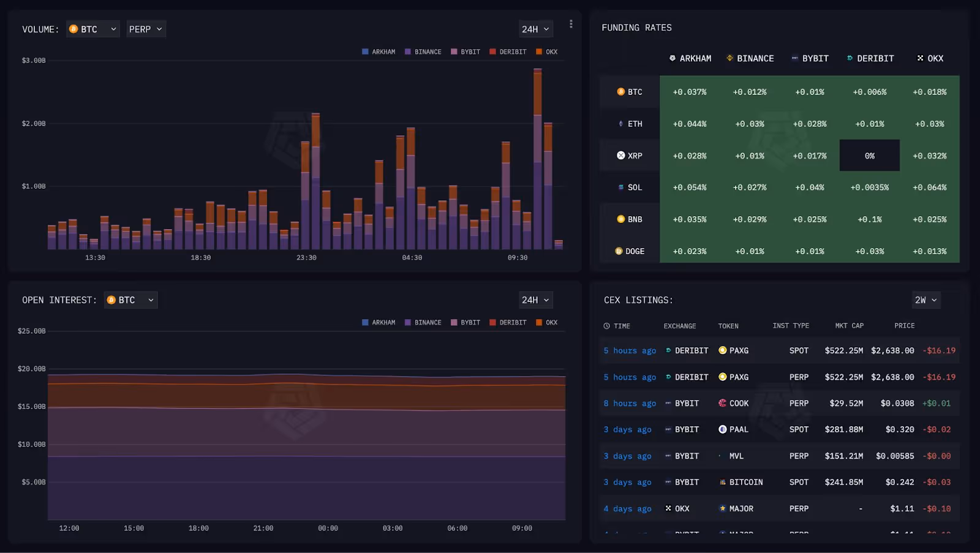
Task: Click the XRP coin icon in funding rates
Action: [621, 156]
